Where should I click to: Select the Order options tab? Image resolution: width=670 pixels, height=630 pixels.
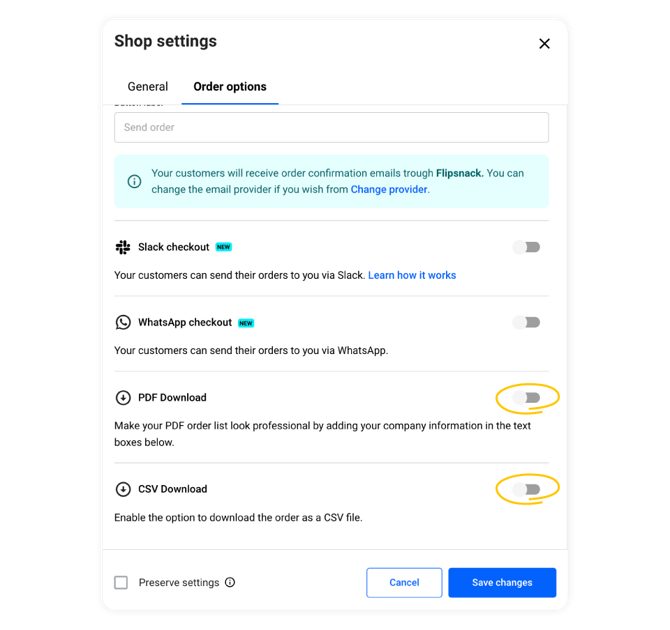pos(230,87)
